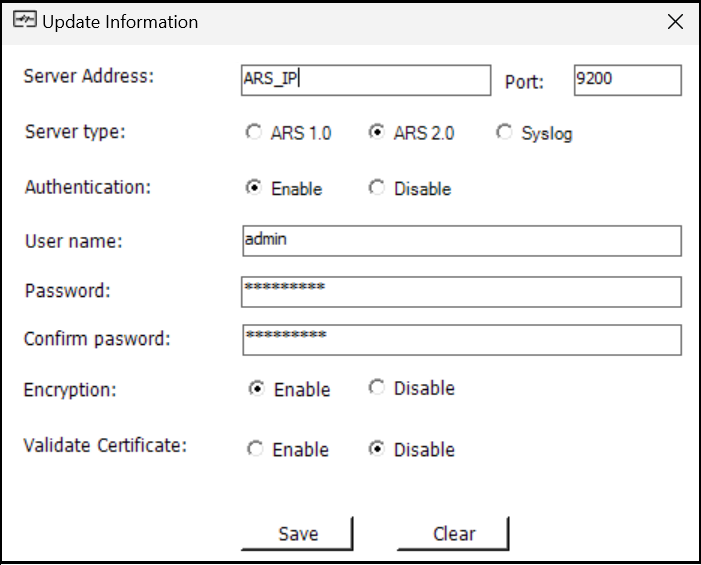Click the Update Information title bar text
Viewport: 701px width, 565px height.
(120, 22)
